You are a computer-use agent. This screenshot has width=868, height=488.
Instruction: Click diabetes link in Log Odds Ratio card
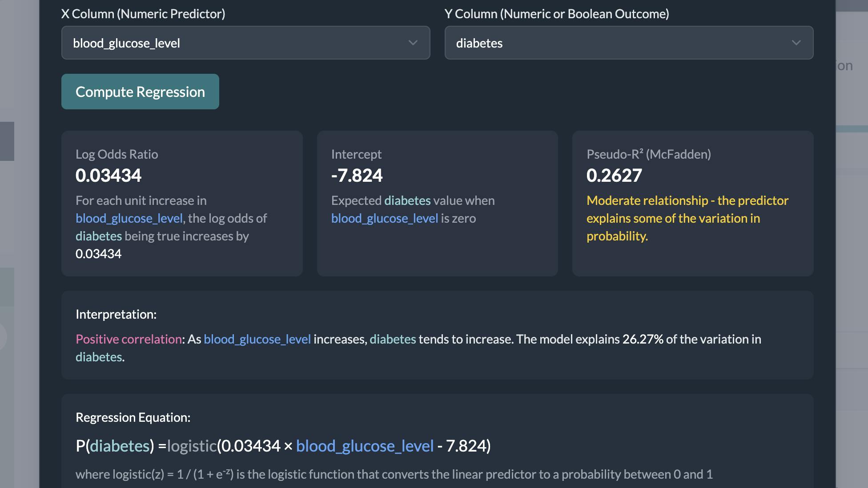(98, 236)
